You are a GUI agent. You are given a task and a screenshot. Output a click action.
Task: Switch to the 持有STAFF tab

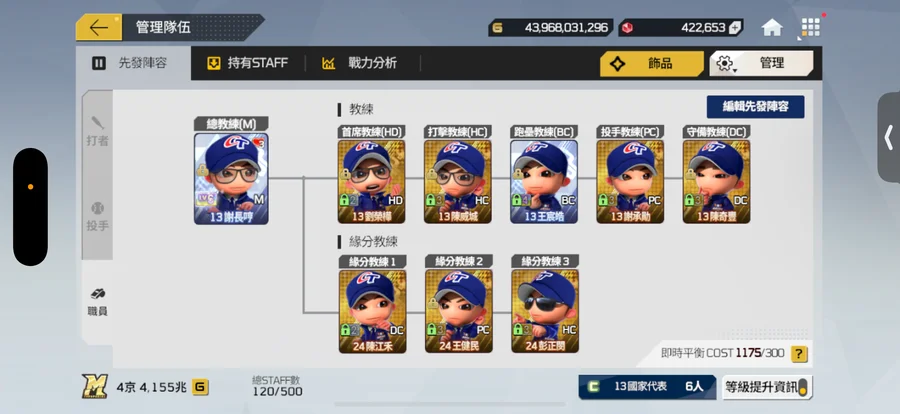248,63
